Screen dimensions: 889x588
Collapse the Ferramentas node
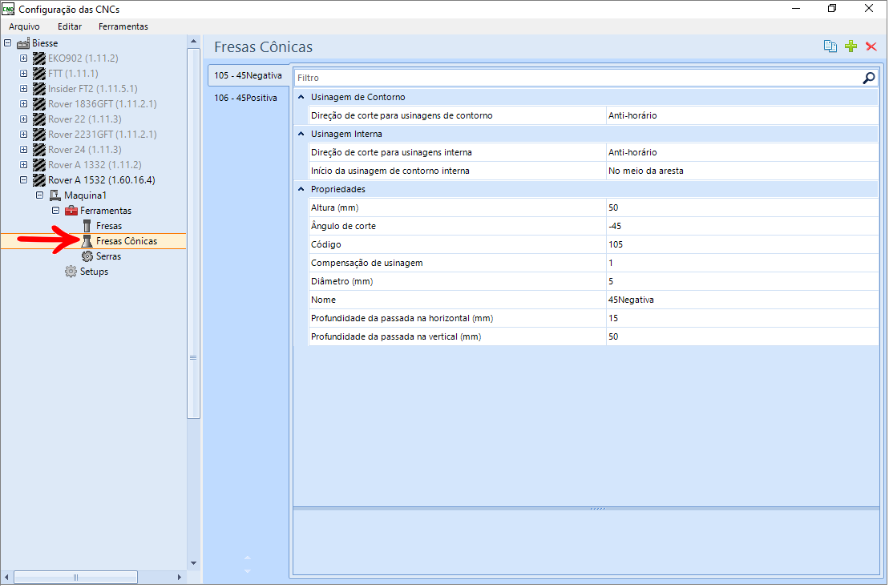click(x=55, y=211)
